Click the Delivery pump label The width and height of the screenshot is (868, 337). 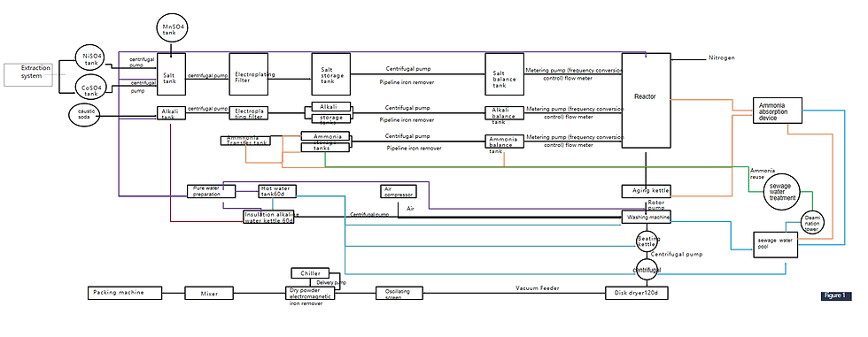331,283
